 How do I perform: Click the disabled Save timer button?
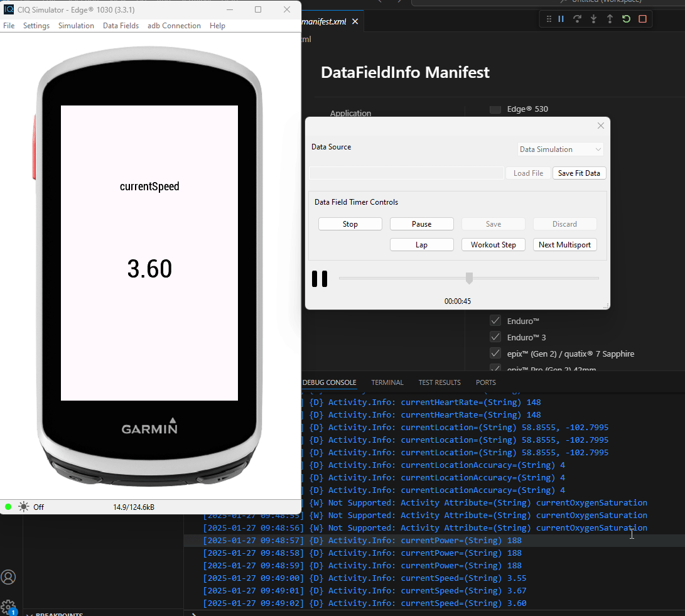point(494,224)
